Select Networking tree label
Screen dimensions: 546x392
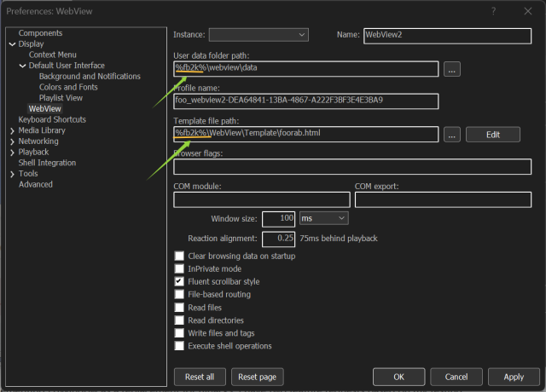point(38,141)
